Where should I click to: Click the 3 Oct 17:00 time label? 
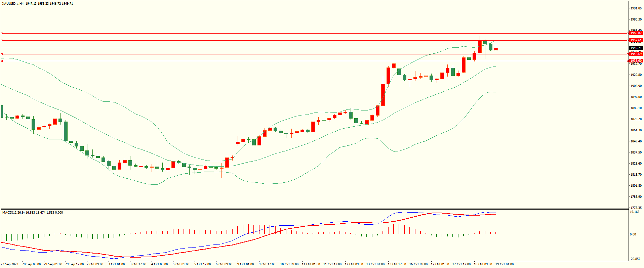click(138, 264)
